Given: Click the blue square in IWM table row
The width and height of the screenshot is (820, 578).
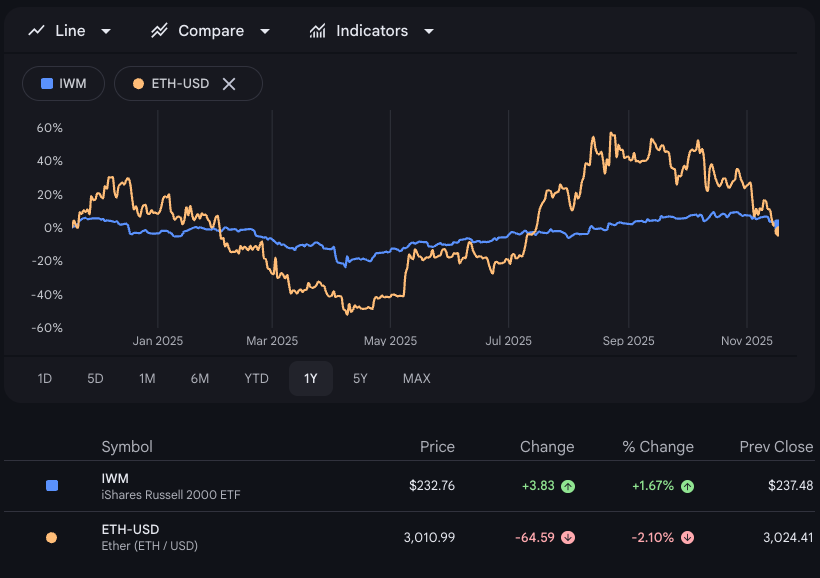Looking at the screenshot, I should click(52, 486).
